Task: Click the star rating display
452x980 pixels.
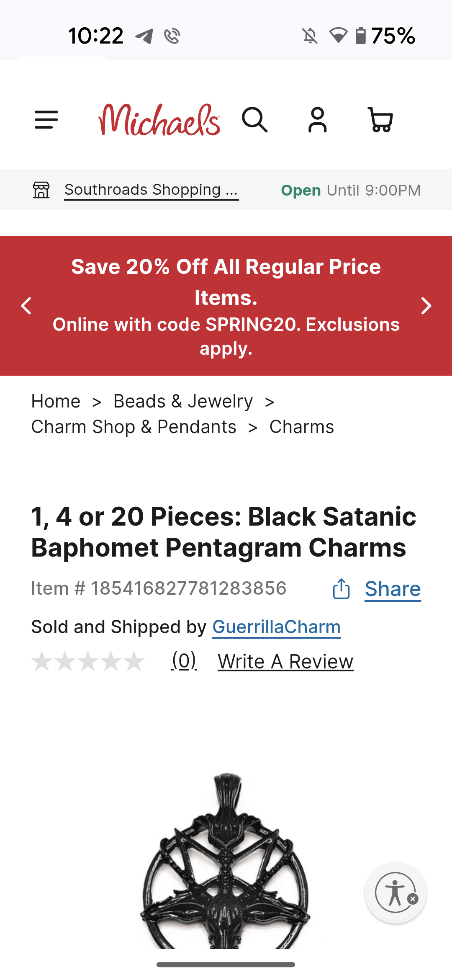Action: 88,662
